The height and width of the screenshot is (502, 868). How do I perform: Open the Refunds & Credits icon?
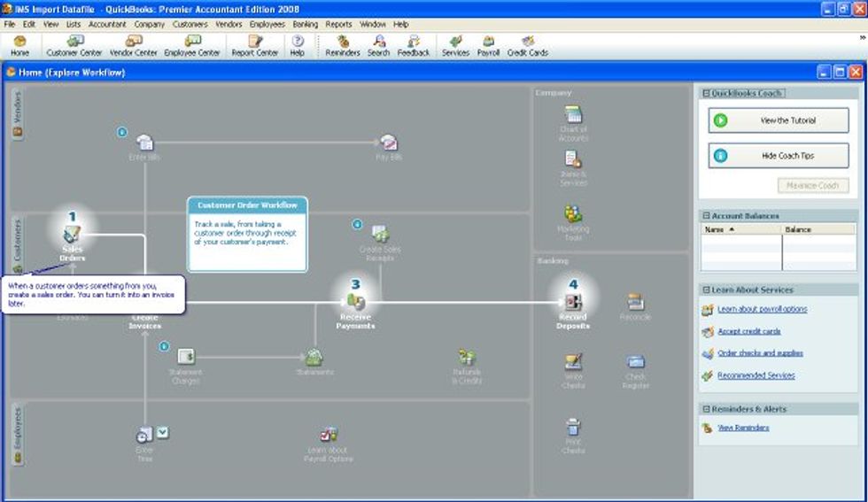(x=467, y=357)
